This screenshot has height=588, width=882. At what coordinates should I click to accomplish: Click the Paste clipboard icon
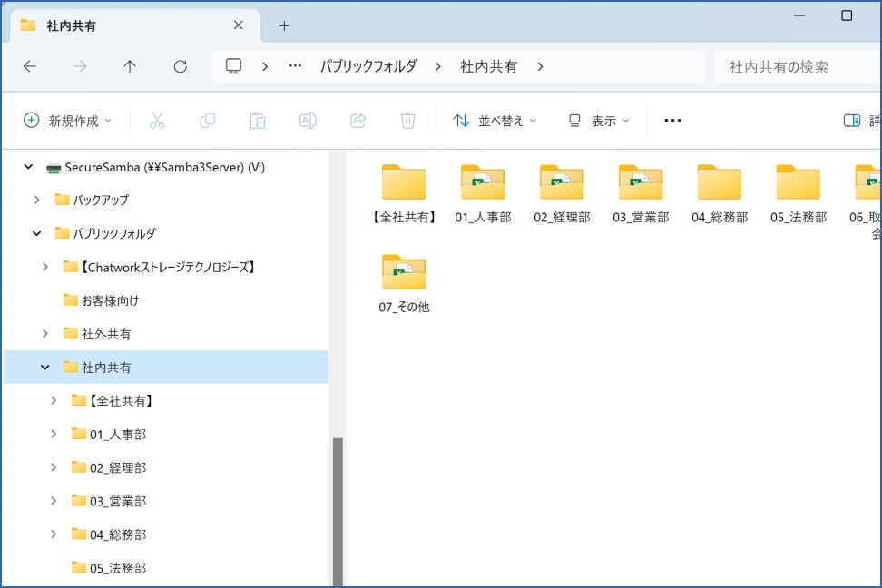click(x=258, y=121)
